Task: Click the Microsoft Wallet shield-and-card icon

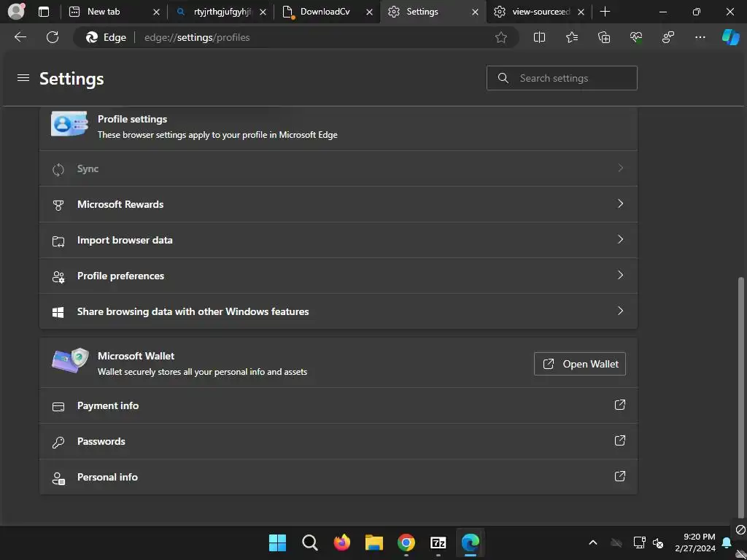Action: pyautogui.click(x=70, y=360)
